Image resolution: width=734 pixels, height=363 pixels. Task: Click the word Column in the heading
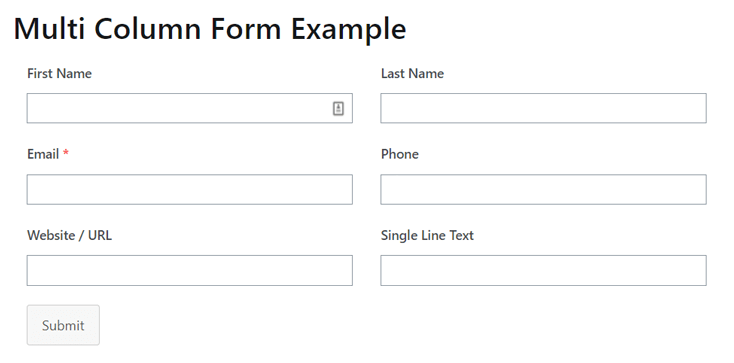point(148,29)
